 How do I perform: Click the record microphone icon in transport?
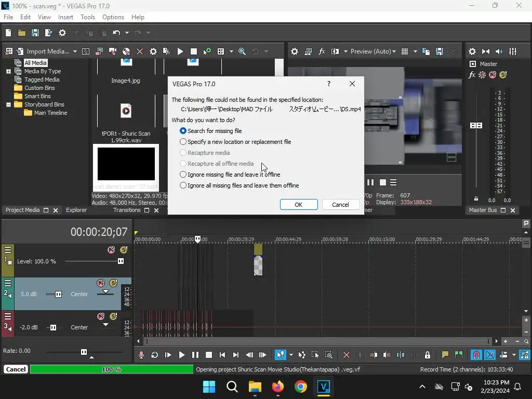pos(141,355)
